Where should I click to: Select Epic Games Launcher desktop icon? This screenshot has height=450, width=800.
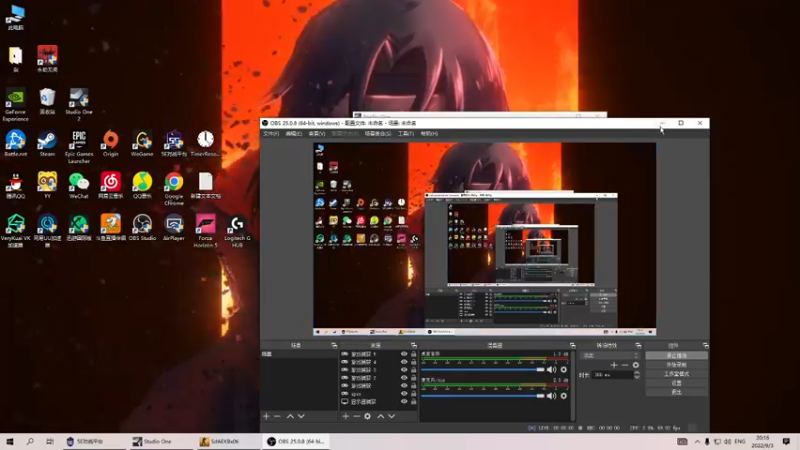[79, 147]
